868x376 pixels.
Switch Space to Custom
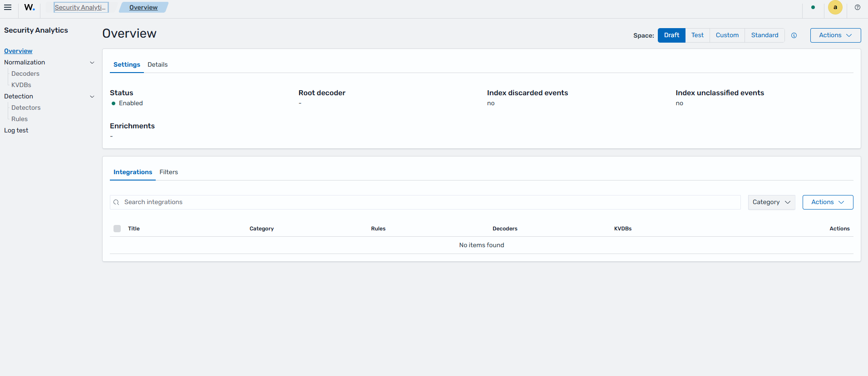(x=727, y=35)
